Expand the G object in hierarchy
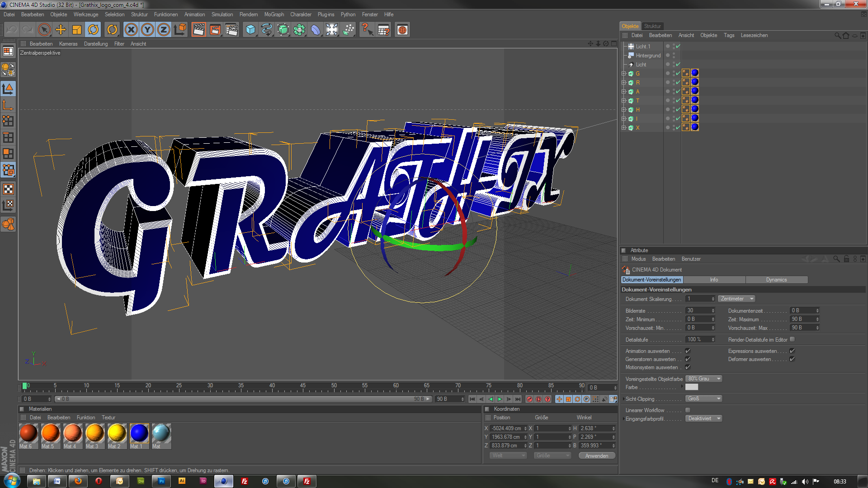Image resolution: width=868 pixels, height=488 pixels. click(623, 74)
